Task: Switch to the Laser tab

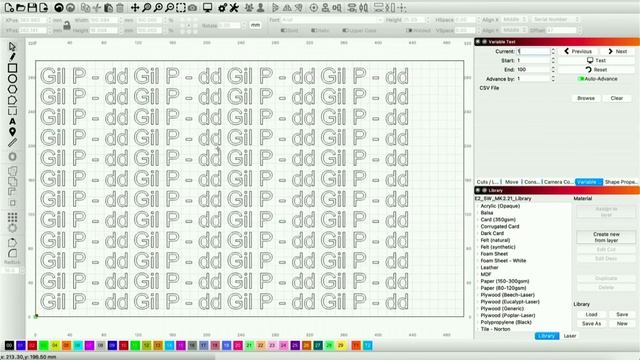Action: point(570,336)
